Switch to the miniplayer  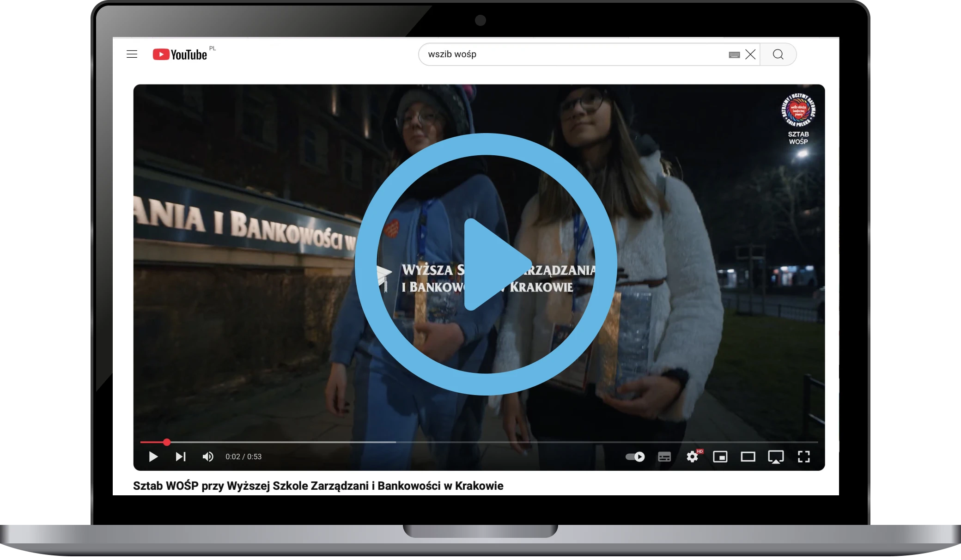tap(720, 457)
